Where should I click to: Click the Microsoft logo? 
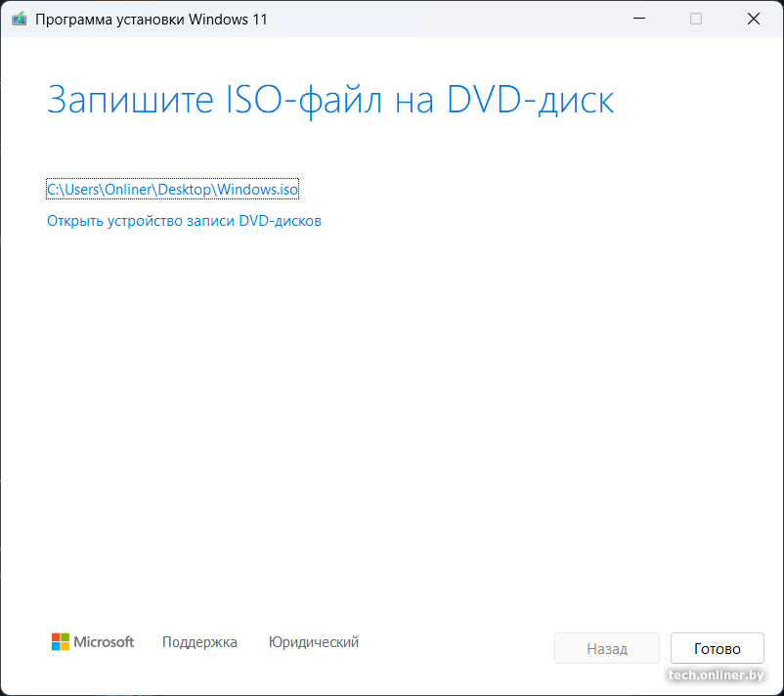(93, 641)
